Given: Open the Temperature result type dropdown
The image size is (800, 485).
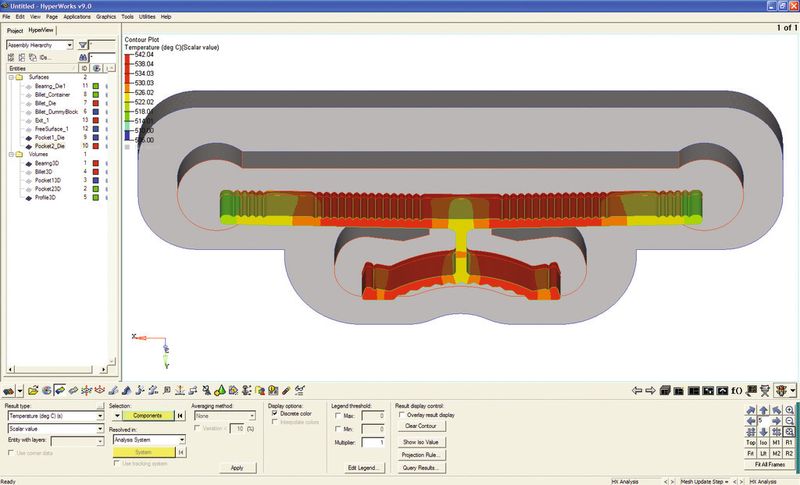Looking at the screenshot, I should click(x=100, y=414).
